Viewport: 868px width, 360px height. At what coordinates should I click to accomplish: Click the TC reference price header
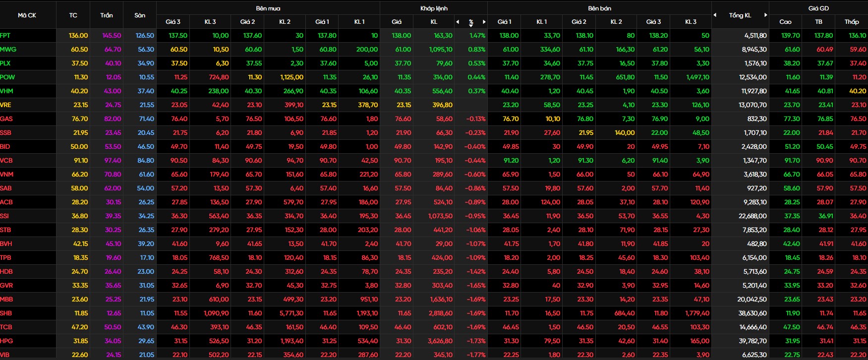pos(73,15)
